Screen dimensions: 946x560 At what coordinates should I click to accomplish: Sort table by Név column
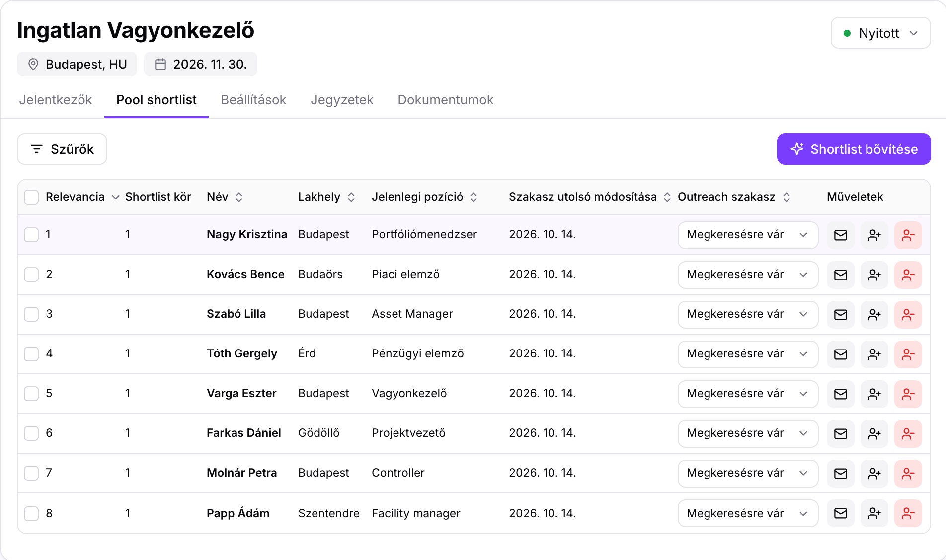225,197
